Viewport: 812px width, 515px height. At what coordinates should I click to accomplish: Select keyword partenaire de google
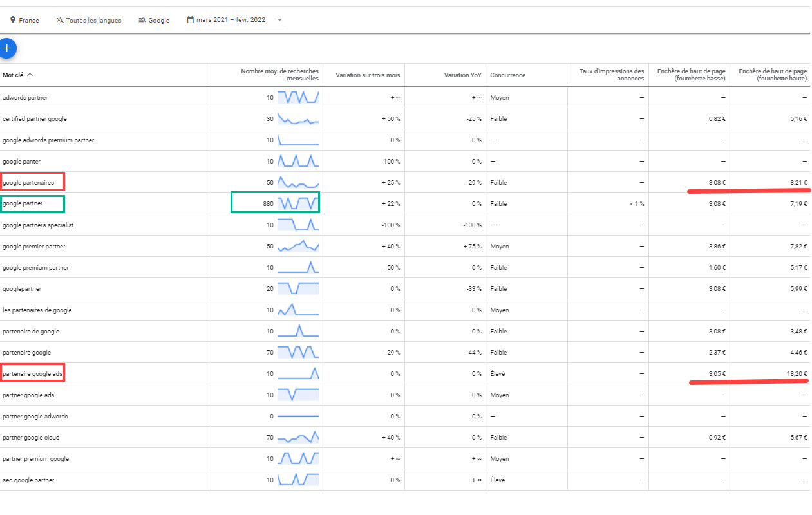pos(31,331)
